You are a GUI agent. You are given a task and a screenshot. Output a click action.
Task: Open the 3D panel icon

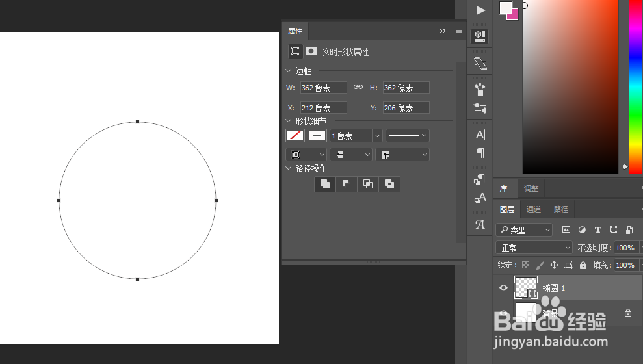(x=480, y=36)
